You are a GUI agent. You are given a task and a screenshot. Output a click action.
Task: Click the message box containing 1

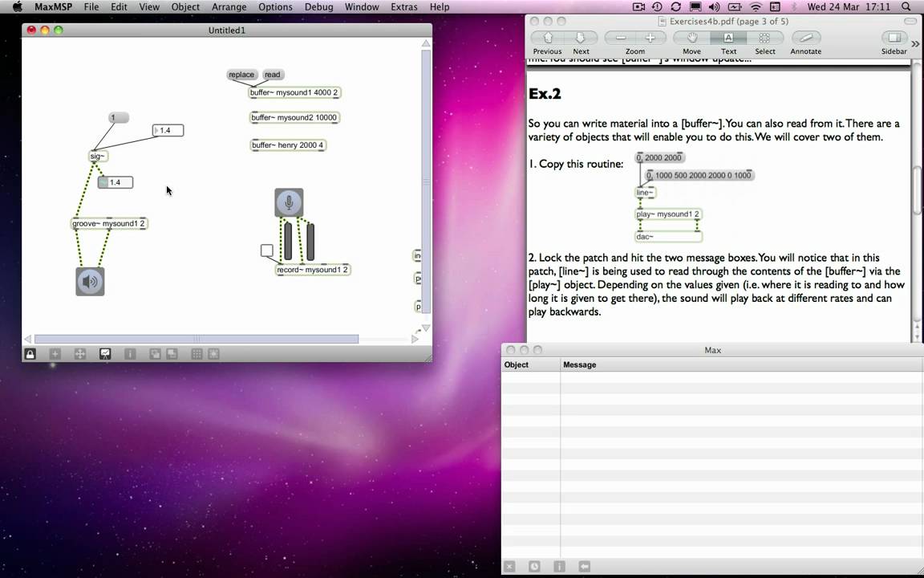click(x=119, y=118)
